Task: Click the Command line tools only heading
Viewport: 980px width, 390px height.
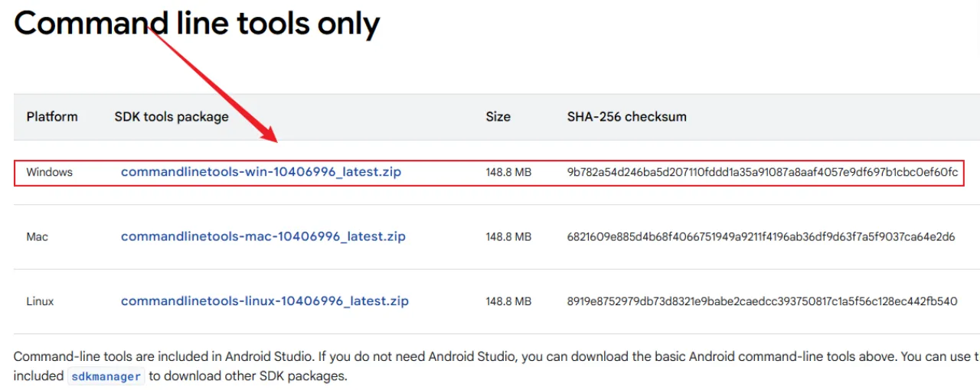Action: (x=197, y=23)
